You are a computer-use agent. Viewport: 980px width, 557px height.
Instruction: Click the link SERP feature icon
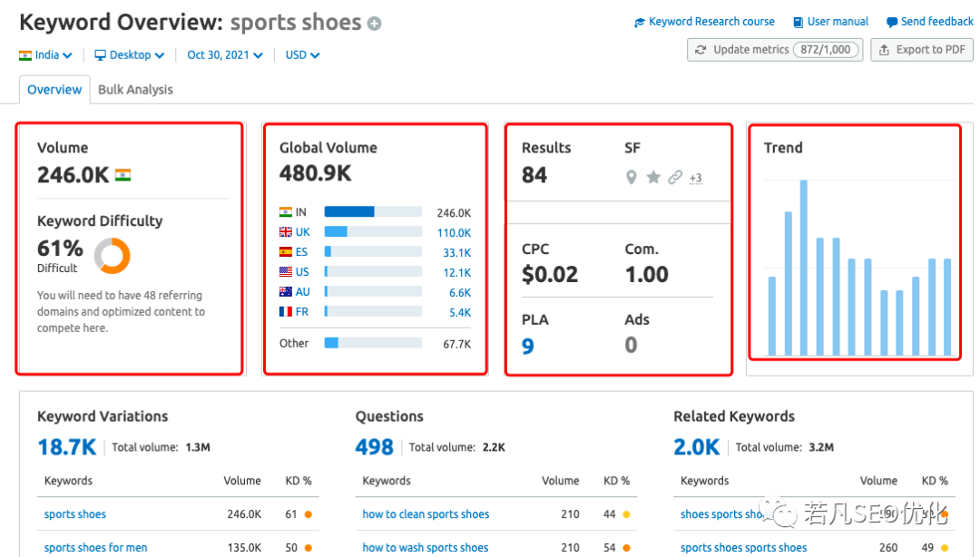(x=675, y=178)
